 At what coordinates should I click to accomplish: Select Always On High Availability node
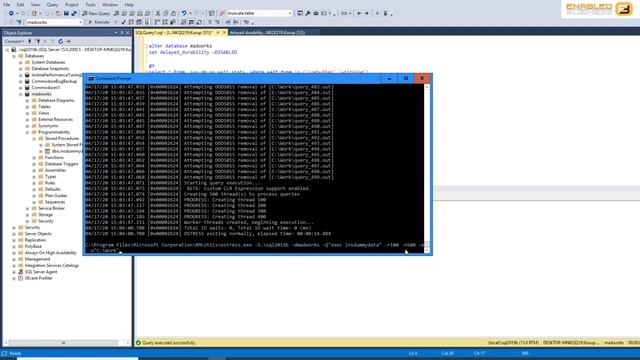[x=51, y=253]
